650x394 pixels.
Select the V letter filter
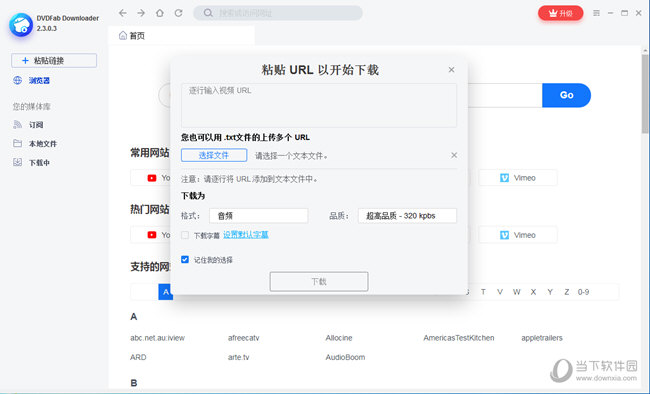pos(500,292)
